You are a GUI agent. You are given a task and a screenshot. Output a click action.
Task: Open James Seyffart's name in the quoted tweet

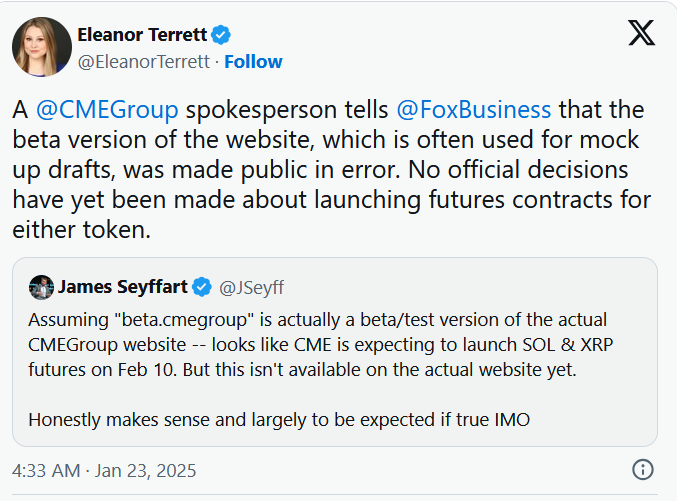(122, 287)
